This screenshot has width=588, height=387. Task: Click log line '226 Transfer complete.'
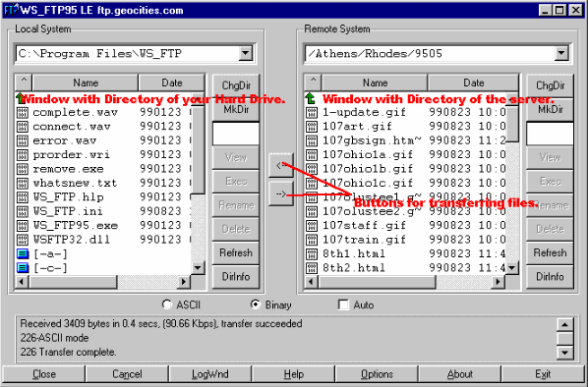[x=68, y=353]
